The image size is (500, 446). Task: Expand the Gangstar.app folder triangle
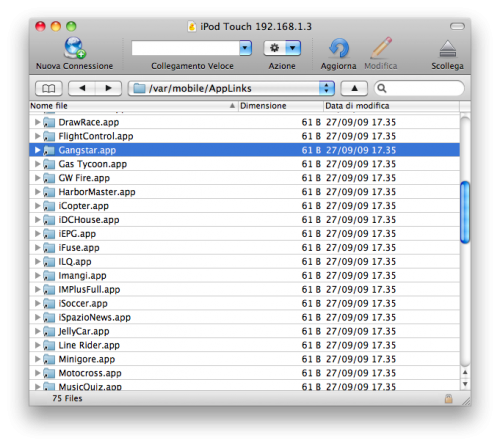(x=37, y=150)
